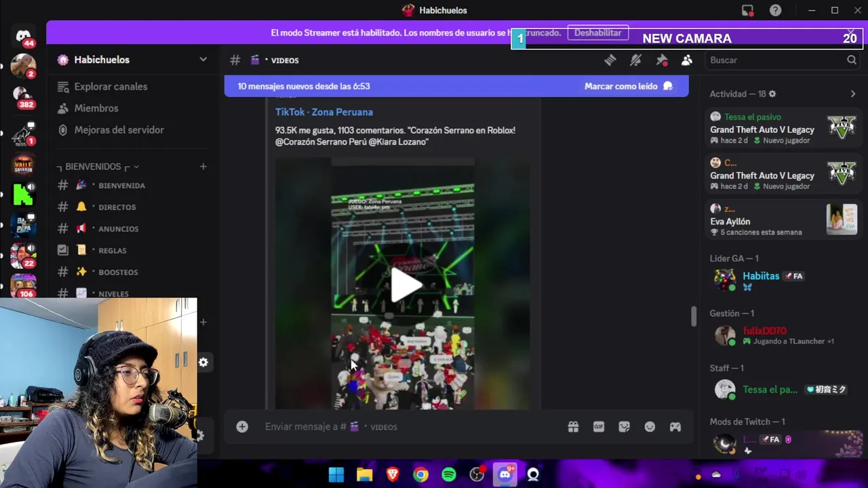Launch Google Chrome from the taskbar
The height and width of the screenshot is (488, 868).
click(x=421, y=474)
